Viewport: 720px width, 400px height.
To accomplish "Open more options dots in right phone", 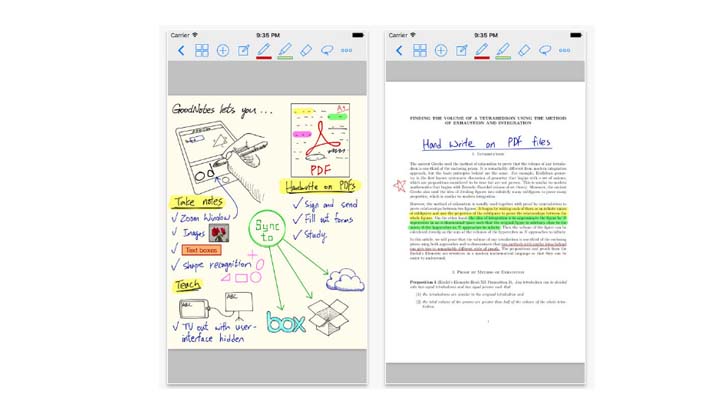I will point(565,51).
